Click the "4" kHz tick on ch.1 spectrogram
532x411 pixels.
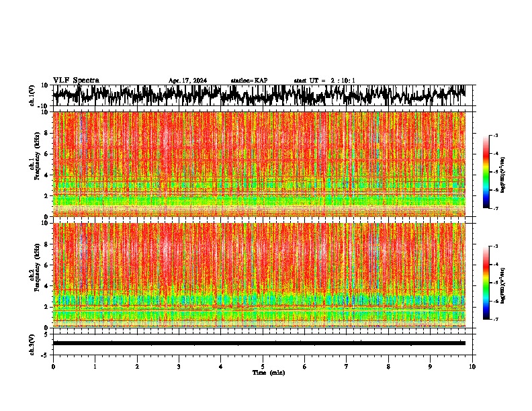pyautogui.click(x=47, y=175)
